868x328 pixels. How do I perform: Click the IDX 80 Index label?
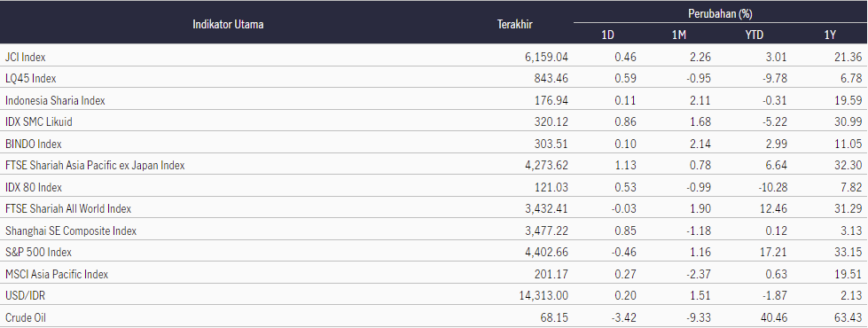click(x=33, y=187)
